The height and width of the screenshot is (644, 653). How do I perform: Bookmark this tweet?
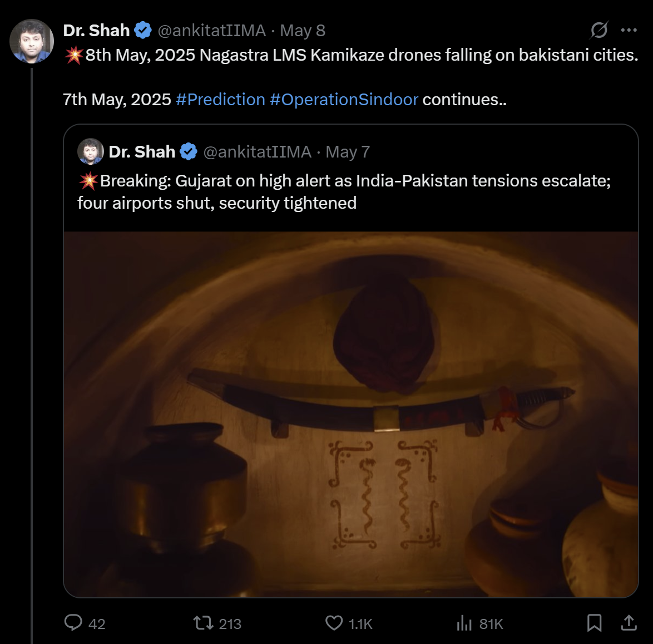594,622
